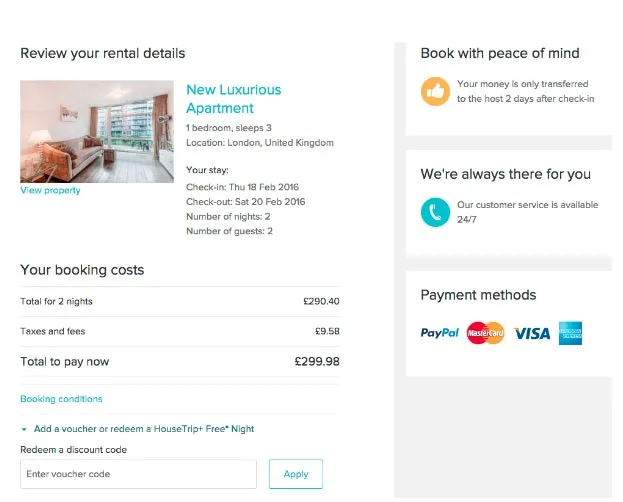Click the Payment methods heading

[478, 295]
